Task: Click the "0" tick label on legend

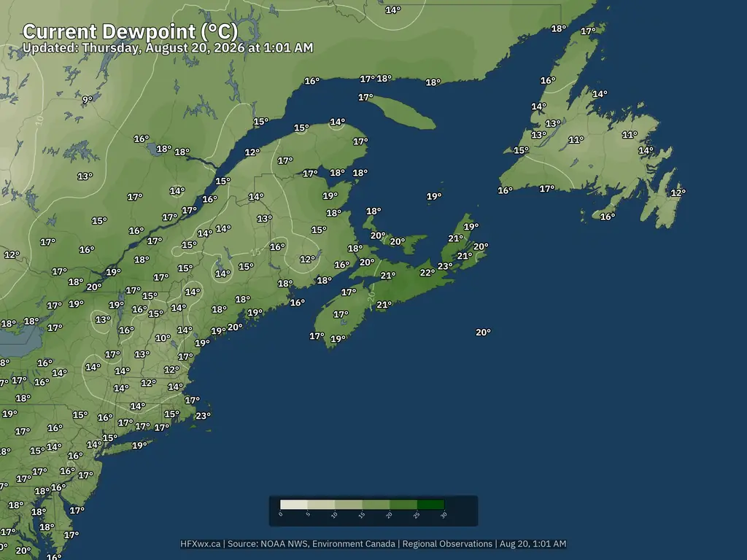Action: tap(281, 514)
